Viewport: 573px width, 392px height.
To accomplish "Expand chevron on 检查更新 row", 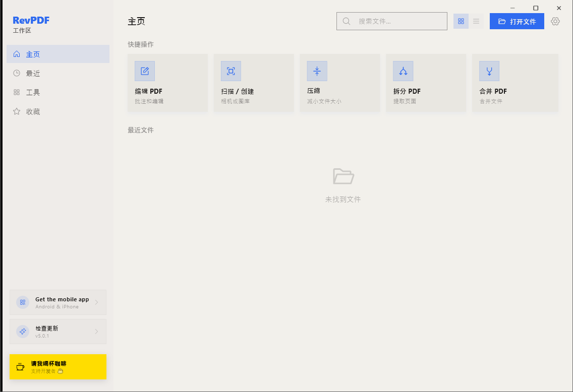I will pyautogui.click(x=96, y=332).
